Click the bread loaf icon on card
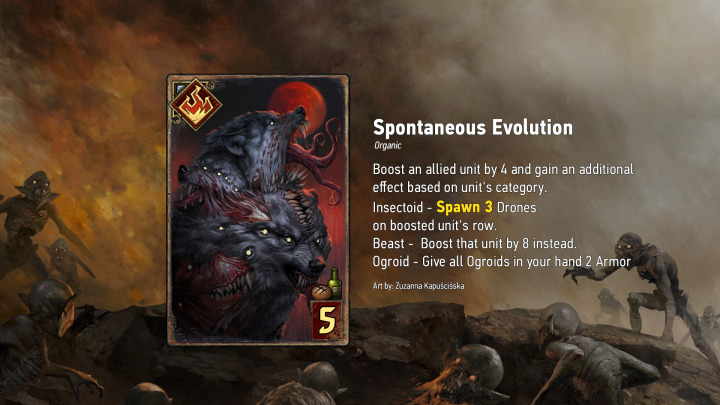This screenshot has width=720, height=405. [321, 292]
